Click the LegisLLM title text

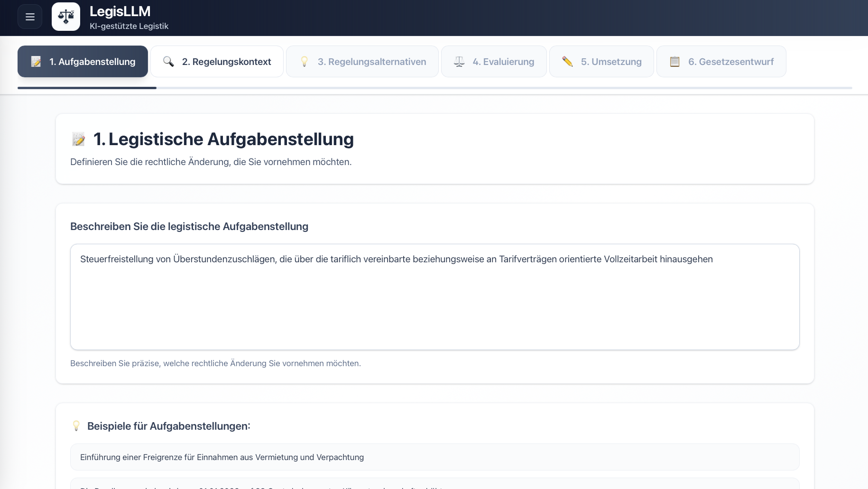pos(120,11)
